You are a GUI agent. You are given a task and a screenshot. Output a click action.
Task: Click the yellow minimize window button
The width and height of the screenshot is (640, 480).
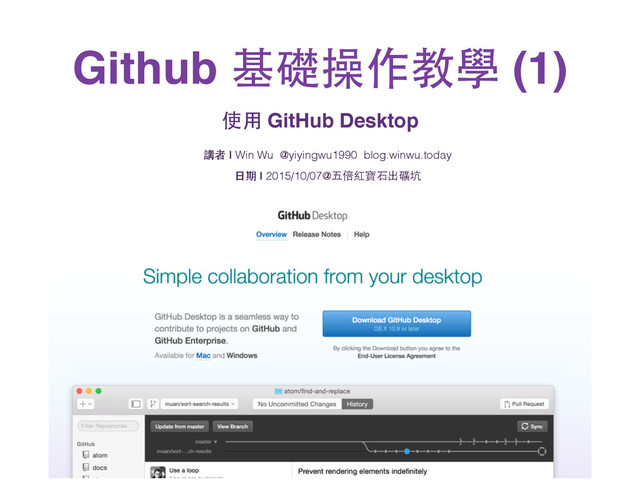pos(89,391)
